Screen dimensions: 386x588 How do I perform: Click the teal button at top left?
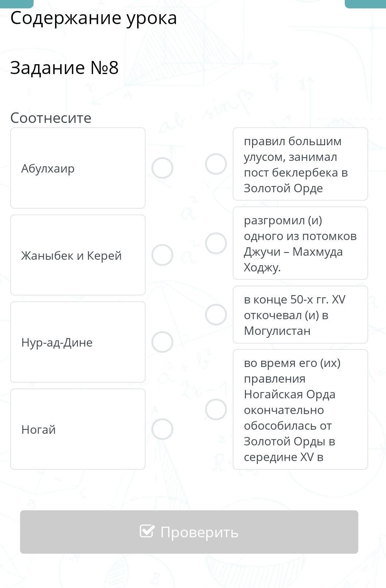[x=17, y=4]
